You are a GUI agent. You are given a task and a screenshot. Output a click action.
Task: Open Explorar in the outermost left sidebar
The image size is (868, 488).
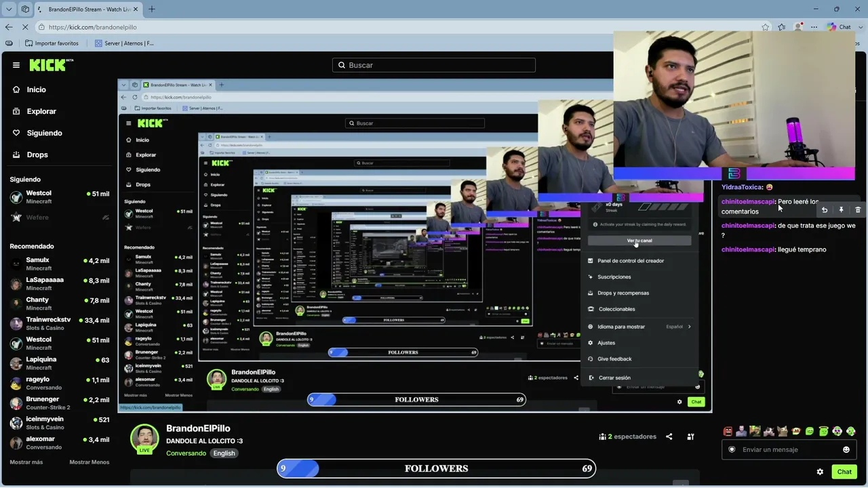coord(35,111)
